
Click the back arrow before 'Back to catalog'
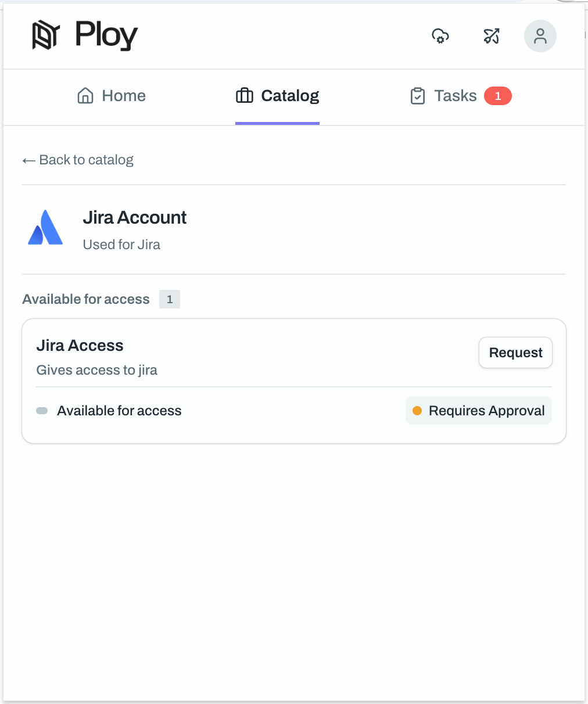[x=28, y=160]
